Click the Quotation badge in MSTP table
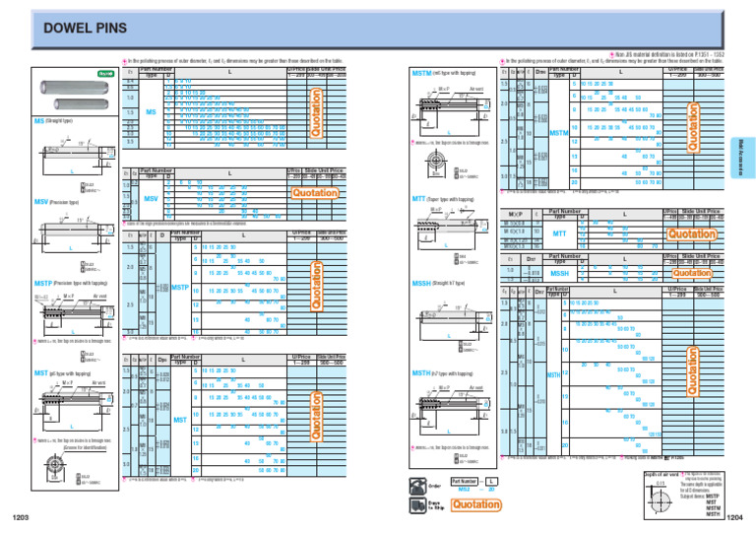Viewport: 756px width, 534px height. 316,286
